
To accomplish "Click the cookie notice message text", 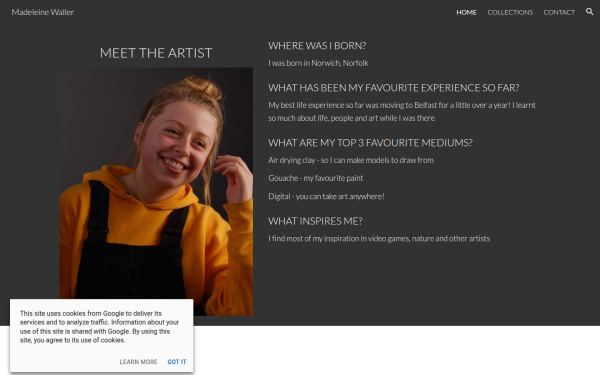I will (x=99, y=326).
